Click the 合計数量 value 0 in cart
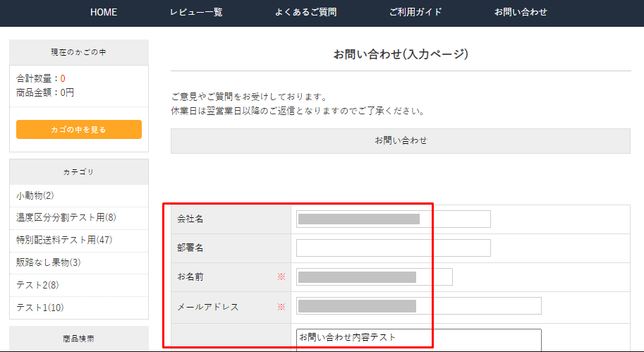The image size is (644, 352). [x=63, y=78]
